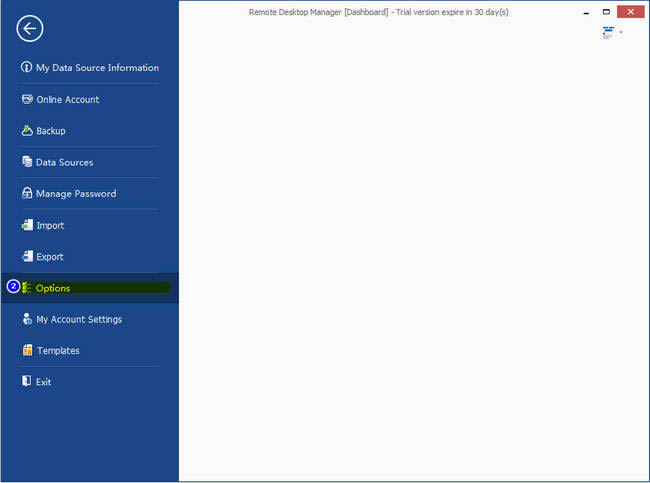The image size is (650, 483).
Task: Expand the dropdown arrow beside the layout icon
Action: click(x=621, y=32)
